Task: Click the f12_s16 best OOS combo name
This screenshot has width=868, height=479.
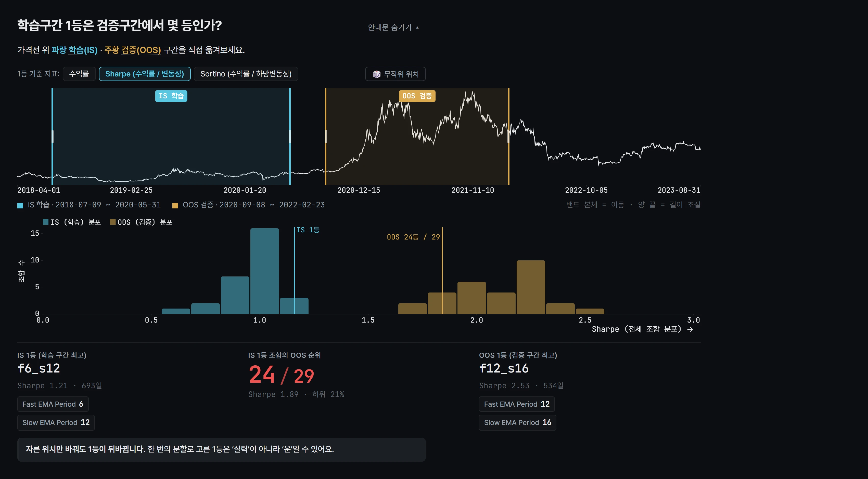Action: pos(504,368)
